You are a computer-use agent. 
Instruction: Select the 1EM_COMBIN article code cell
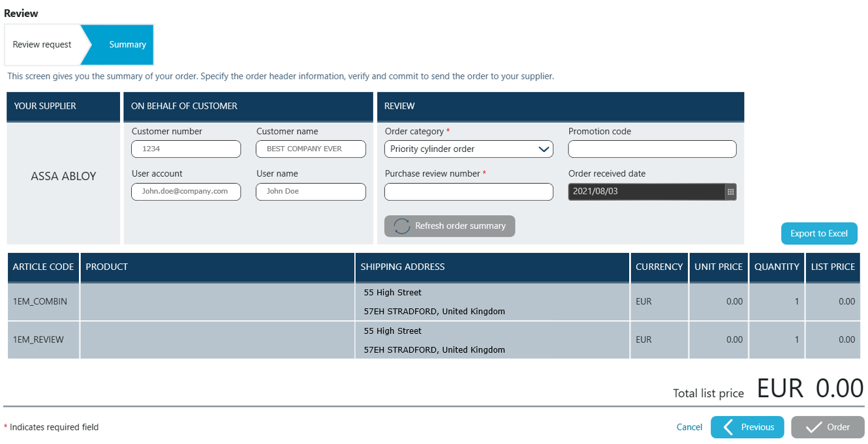click(43, 302)
